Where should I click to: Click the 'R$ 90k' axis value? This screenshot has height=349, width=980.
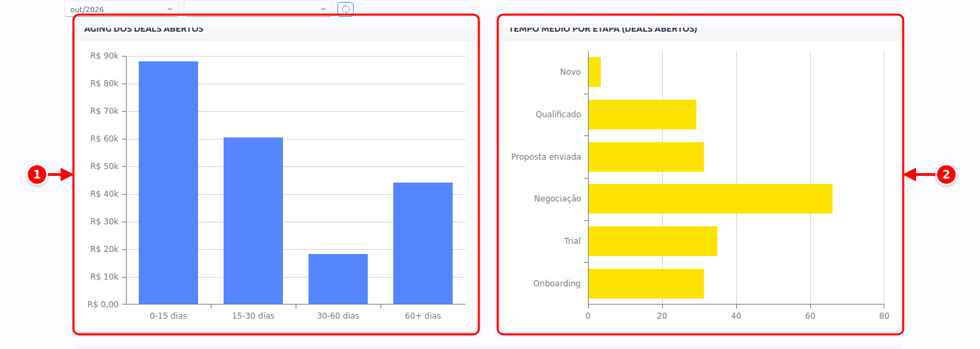tap(104, 56)
